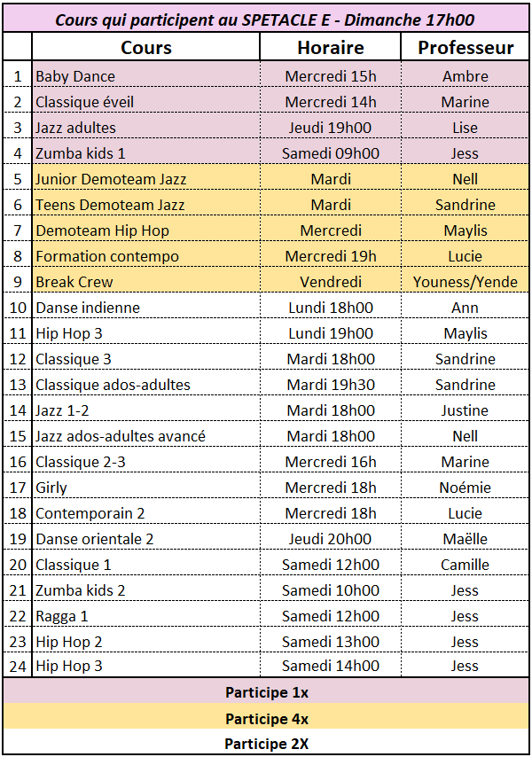Select the Ragga 1 cell
This screenshot has height=757, width=532.
[x=145, y=616]
